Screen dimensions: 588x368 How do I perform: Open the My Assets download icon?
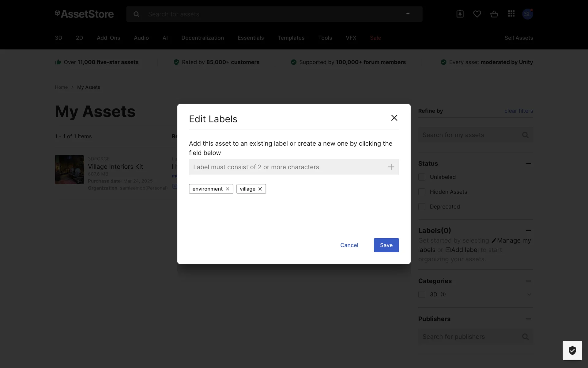click(x=460, y=14)
